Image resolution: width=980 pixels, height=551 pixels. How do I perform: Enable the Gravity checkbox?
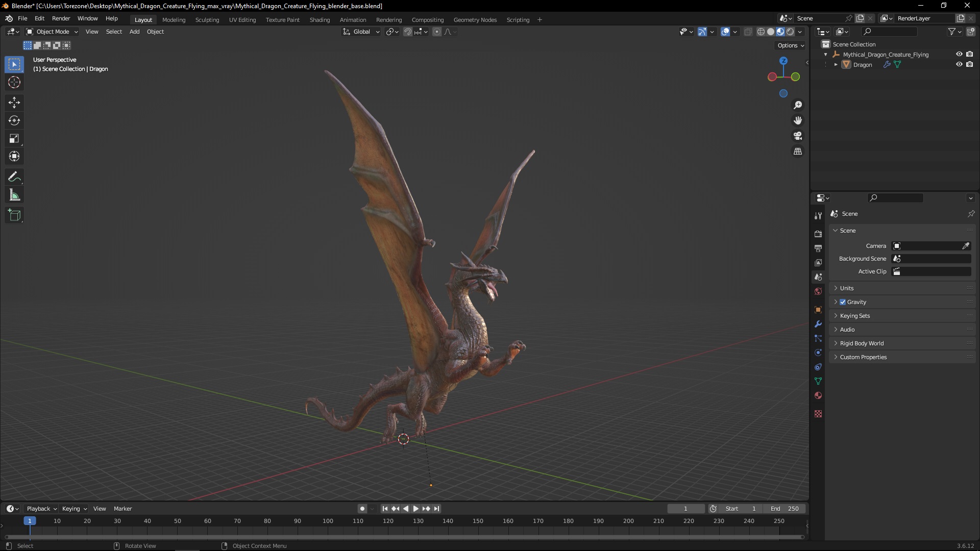[x=843, y=302]
